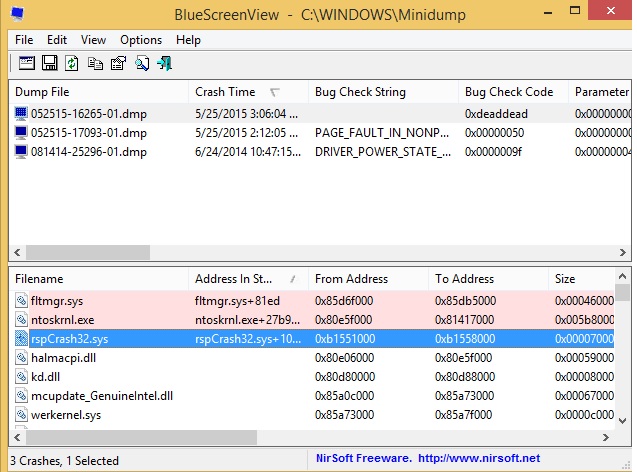The height and width of the screenshot is (472, 637).
Task: Click the kd.dll file icon
Action: [22, 377]
